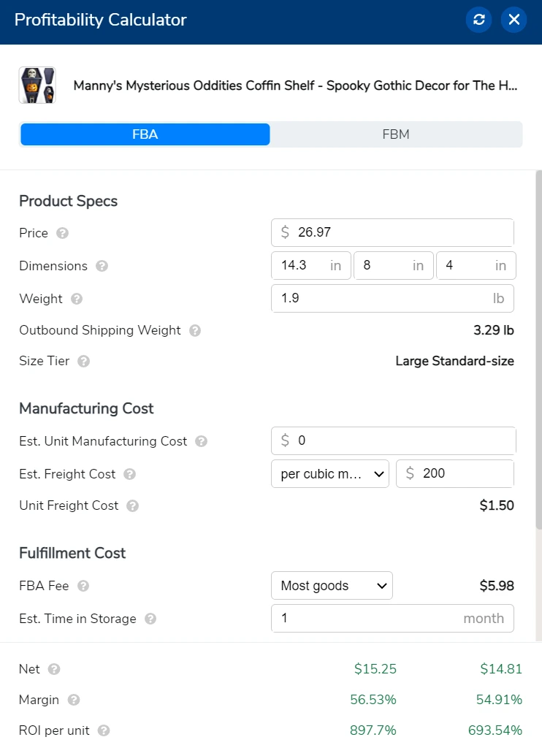This screenshot has width=542, height=756.
Task: Open Outbound Shipping Weight help tooltip icon
Action: point(195,331)
